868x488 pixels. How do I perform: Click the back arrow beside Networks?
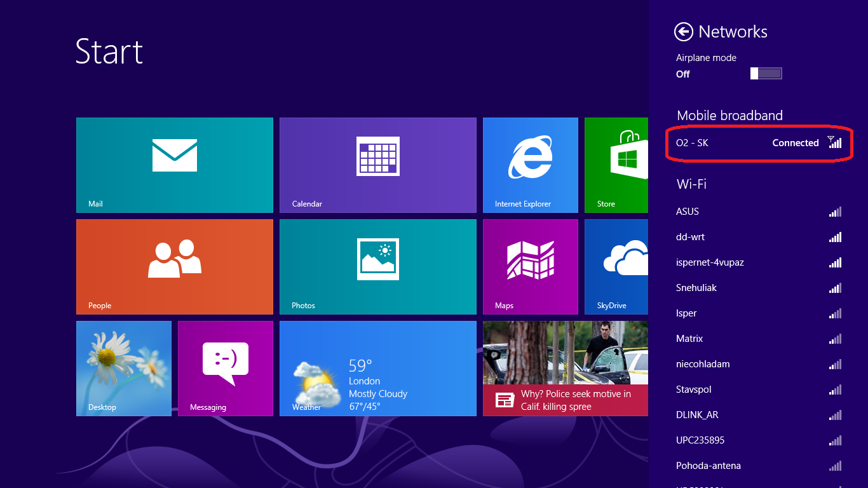[683, 32]
